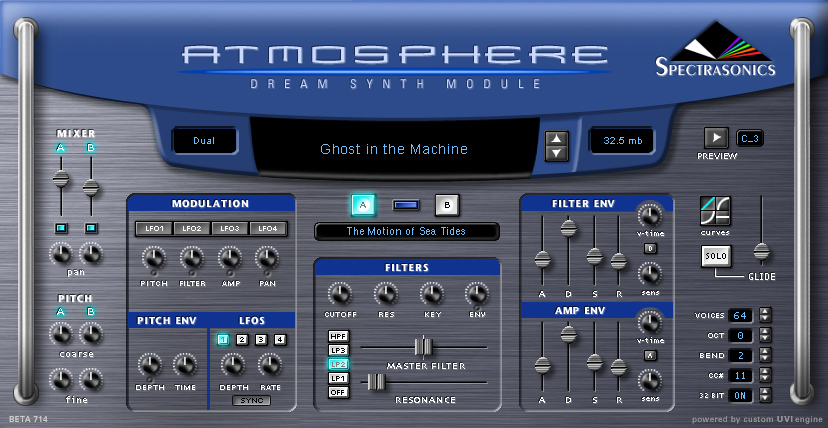Switch to the LFO4 modulation tab
This screenshot has width=828, height=428.
(x=268, y=229)
